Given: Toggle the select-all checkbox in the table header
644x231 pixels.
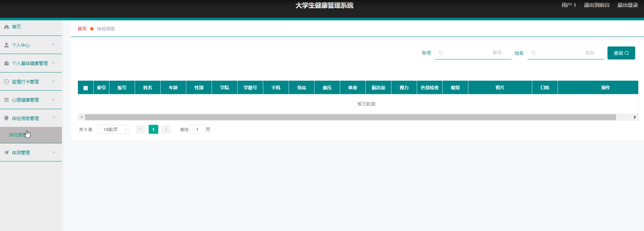Looking at the screenshot, I should pyautogui.click(x=85, y=88).
